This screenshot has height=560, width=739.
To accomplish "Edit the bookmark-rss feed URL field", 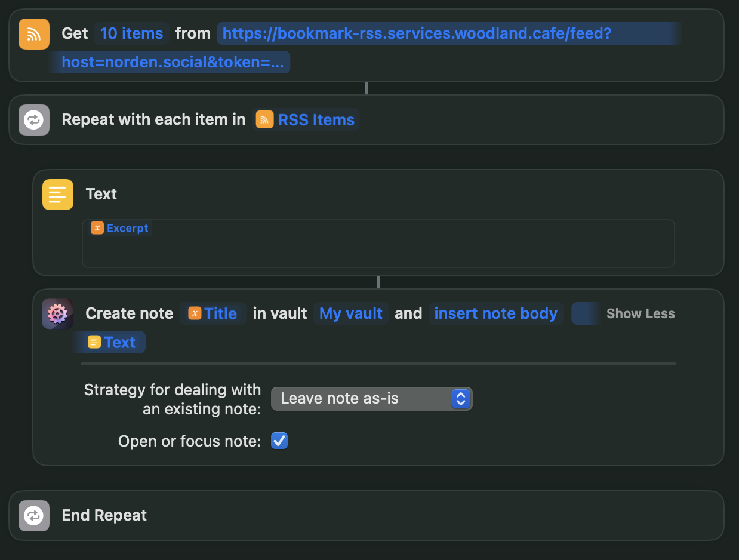I will coord(417,34).
